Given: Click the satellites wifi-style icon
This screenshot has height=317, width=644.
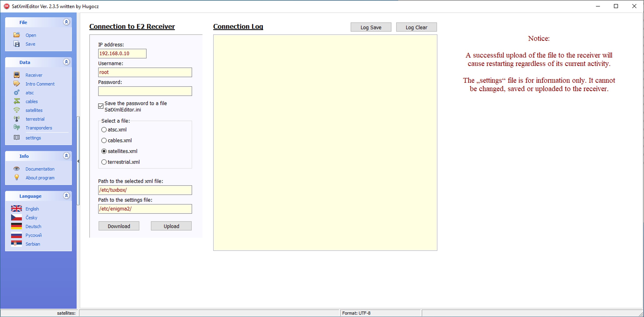Looking at the screenshot, I should (x=16, y=110).
